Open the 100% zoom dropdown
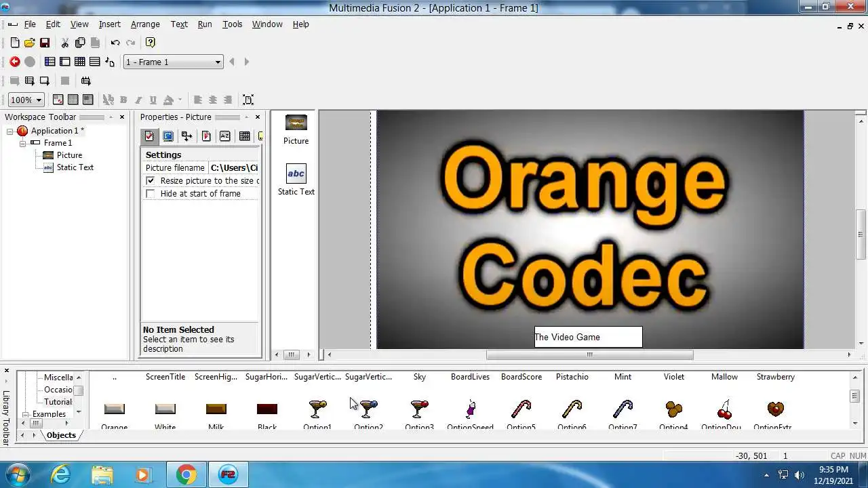 (x=39, y=100)
